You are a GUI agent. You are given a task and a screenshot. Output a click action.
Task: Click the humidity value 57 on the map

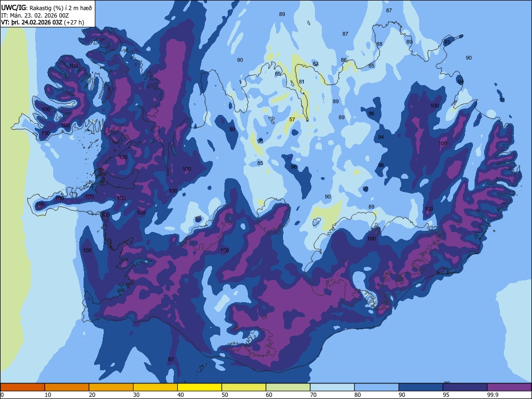292,119
